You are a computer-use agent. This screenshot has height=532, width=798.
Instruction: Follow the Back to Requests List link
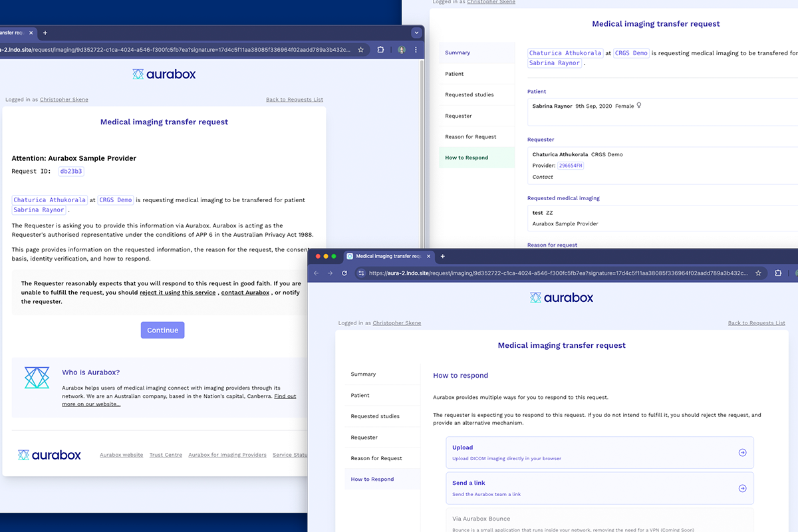click(756, 323)
